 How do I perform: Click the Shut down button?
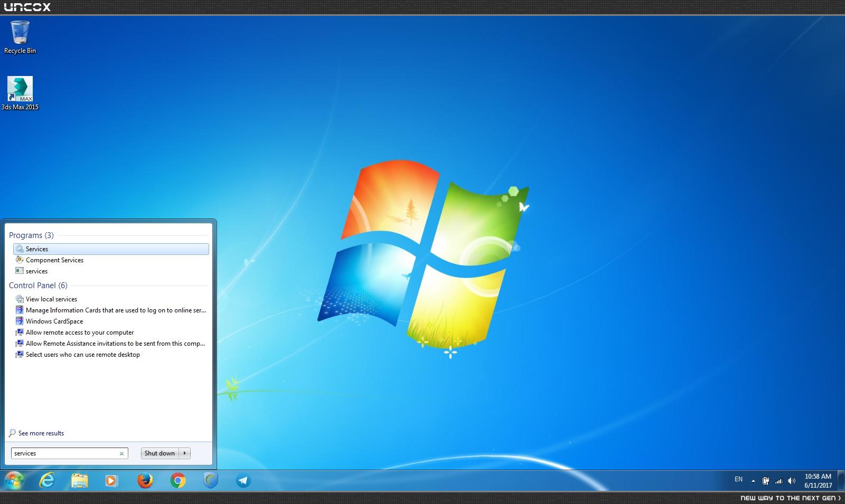pos(159,453)
